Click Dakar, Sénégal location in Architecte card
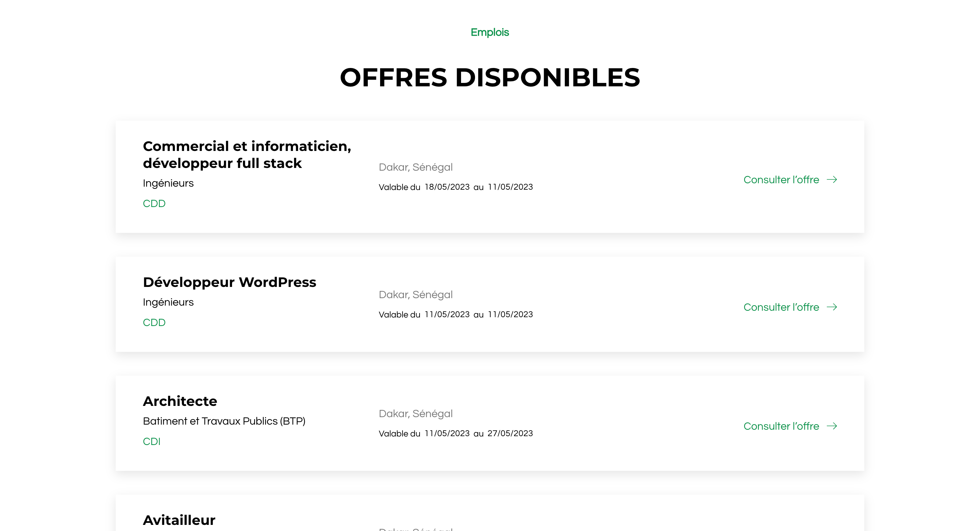The width and height of the screenshot is (980, 531). click(415, 414)
